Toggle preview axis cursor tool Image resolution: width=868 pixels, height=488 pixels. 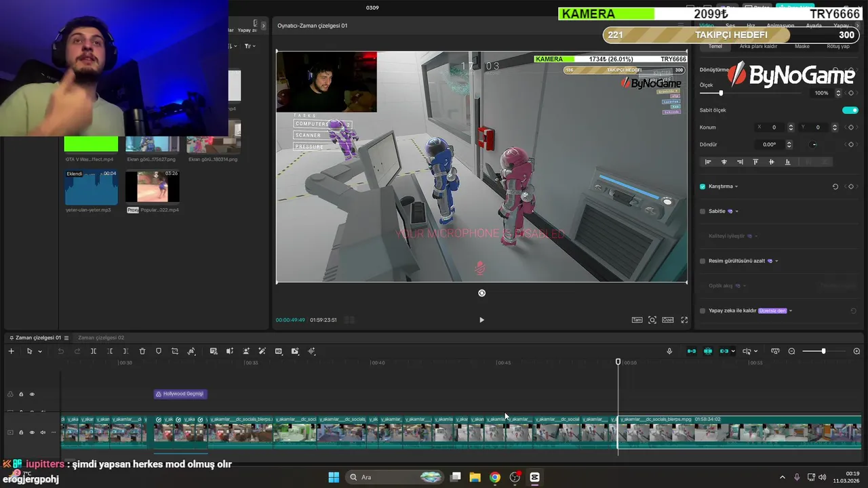pyautogui.click(x=747, y=351)
